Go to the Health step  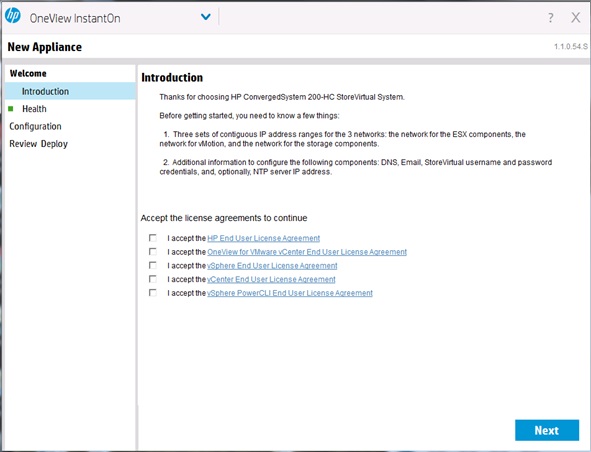(34, 109)
